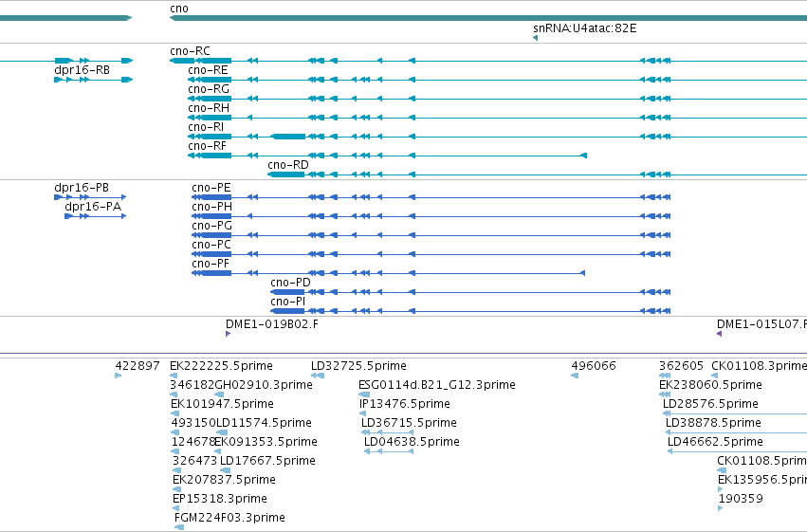Select IP13476.5prime EST
This screenshot has height=532, width=807.
coord(405,404)
